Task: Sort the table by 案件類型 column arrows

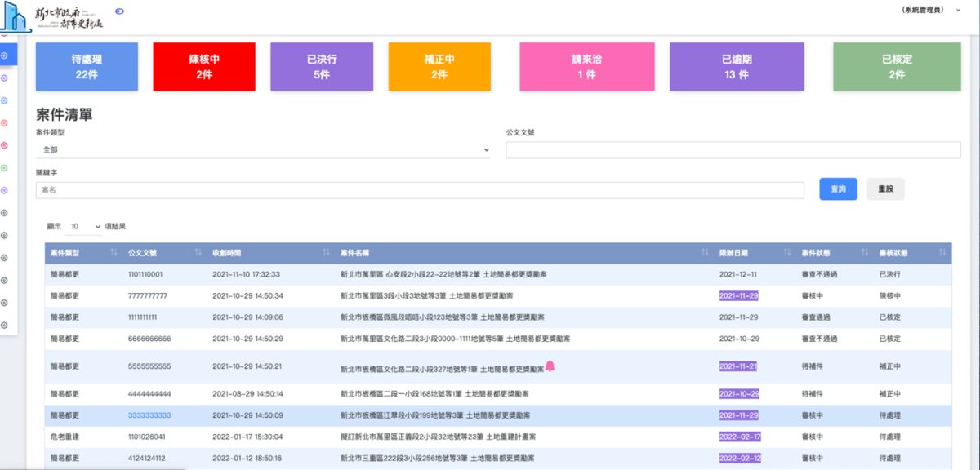Action: tap(114, 253)
